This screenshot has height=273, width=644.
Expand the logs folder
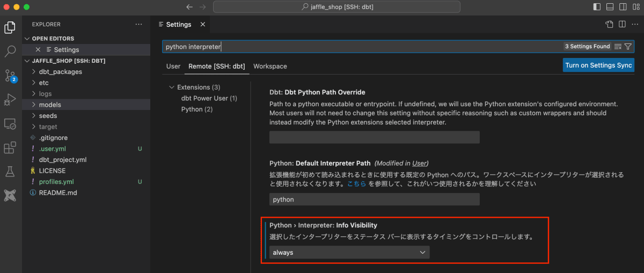click(86, 93)
